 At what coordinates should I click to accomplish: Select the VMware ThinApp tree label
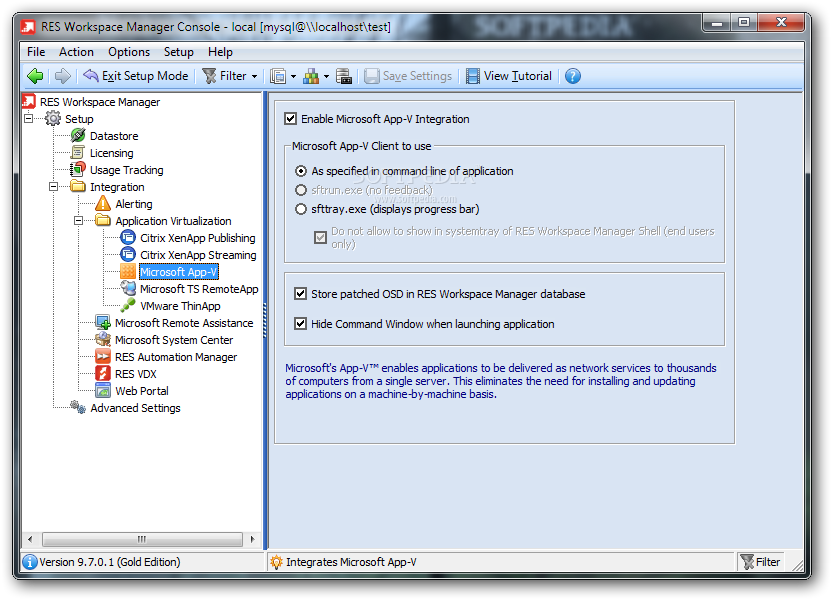coord(180,306)
